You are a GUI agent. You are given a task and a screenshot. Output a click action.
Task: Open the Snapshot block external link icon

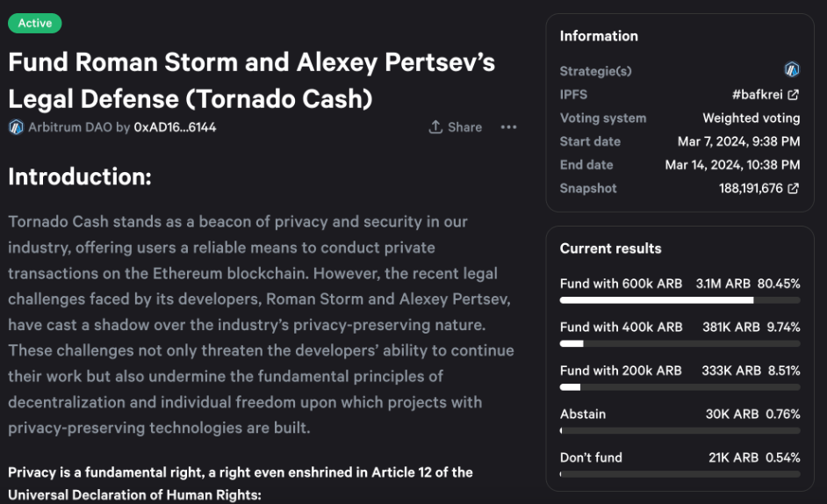click(x=794, y=189)
